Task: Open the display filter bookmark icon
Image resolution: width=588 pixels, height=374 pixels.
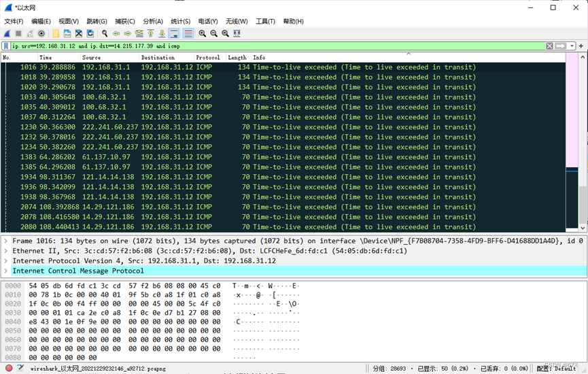Action: click(x=6, y=46)
